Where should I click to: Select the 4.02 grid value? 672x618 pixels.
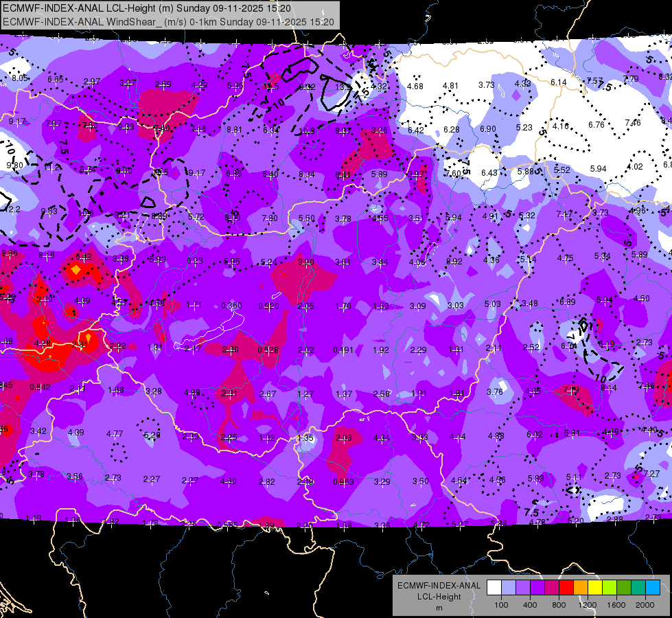pyautogui.click(x=635, y=168)
